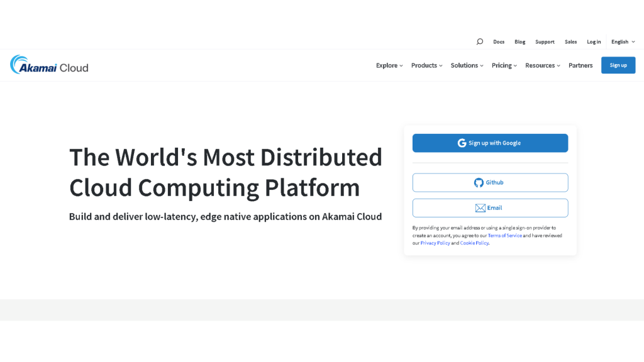Open the English language dropdown

pyautogui.click(x=620, y=41)
